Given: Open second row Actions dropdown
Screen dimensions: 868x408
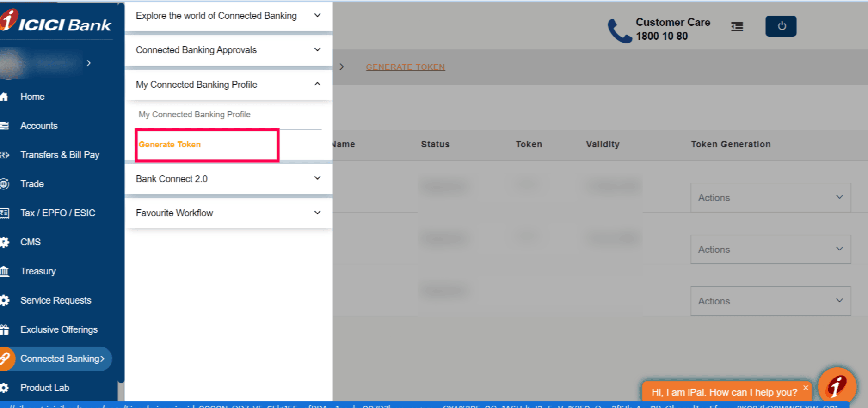Looking at the screenshot, I should click(770, 250).
